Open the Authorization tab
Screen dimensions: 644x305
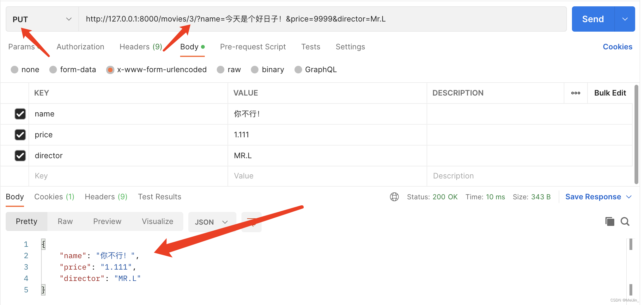[80, 47]
